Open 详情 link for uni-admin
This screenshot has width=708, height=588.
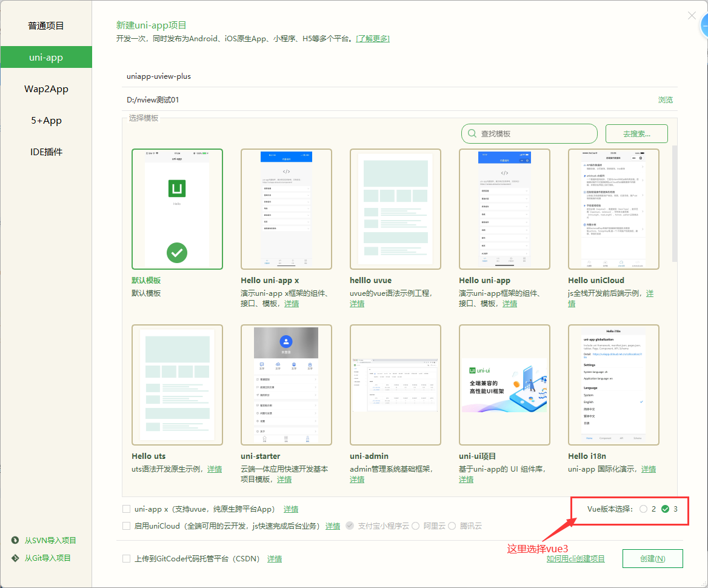click(356, 479)
